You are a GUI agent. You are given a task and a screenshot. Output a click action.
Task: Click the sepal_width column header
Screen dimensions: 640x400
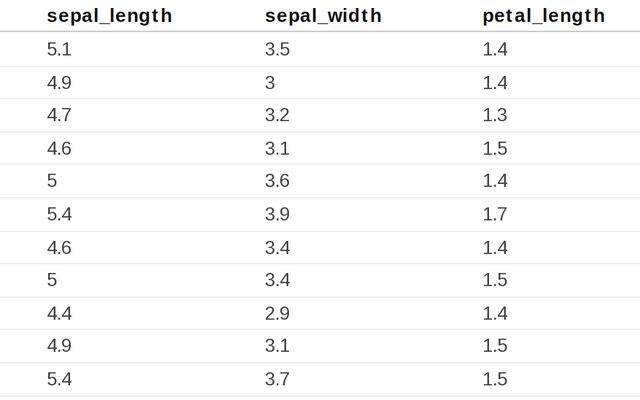[323, 16]
